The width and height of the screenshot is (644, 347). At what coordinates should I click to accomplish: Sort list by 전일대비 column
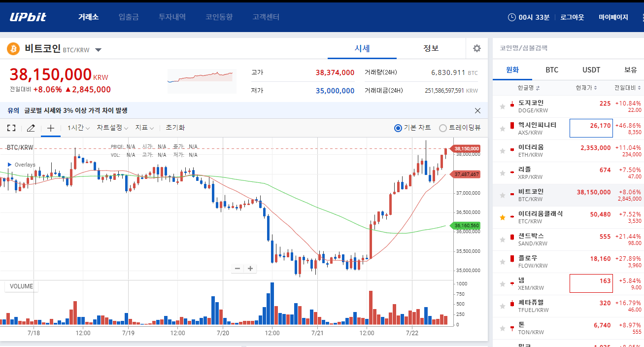pyautogui.click(x=628, y=88)
